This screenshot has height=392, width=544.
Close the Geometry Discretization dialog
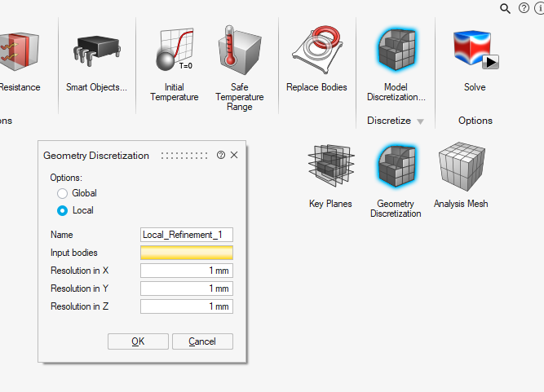pyautogui.click(x=234, y=155)
